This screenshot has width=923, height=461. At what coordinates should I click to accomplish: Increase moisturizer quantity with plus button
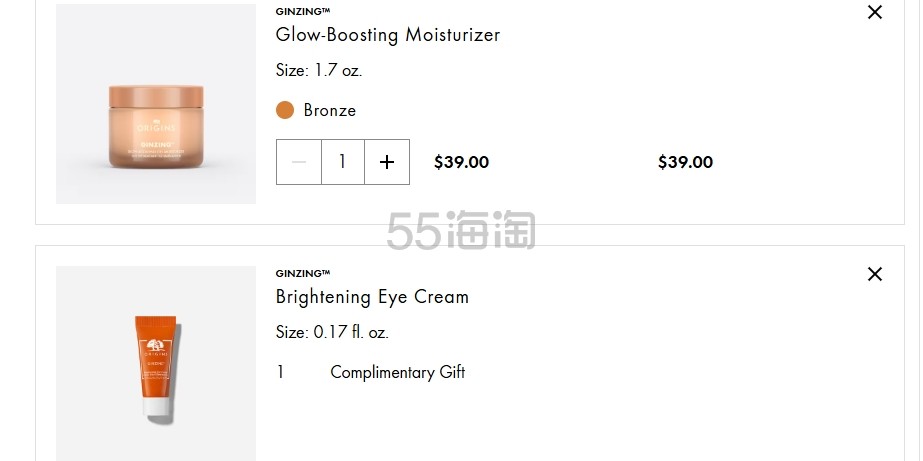(387, 162)
